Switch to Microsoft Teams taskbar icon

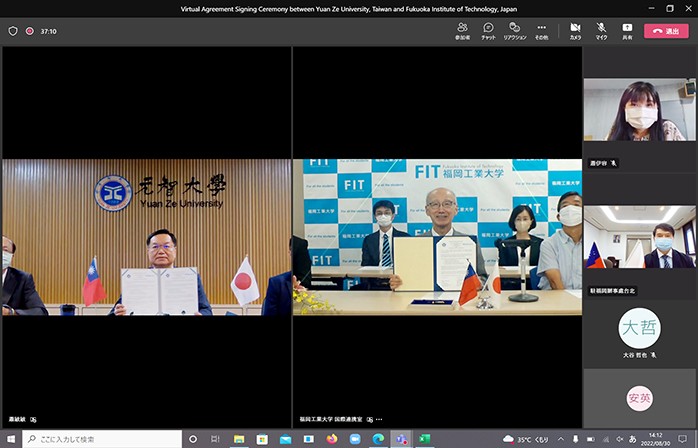click(401, 439)
